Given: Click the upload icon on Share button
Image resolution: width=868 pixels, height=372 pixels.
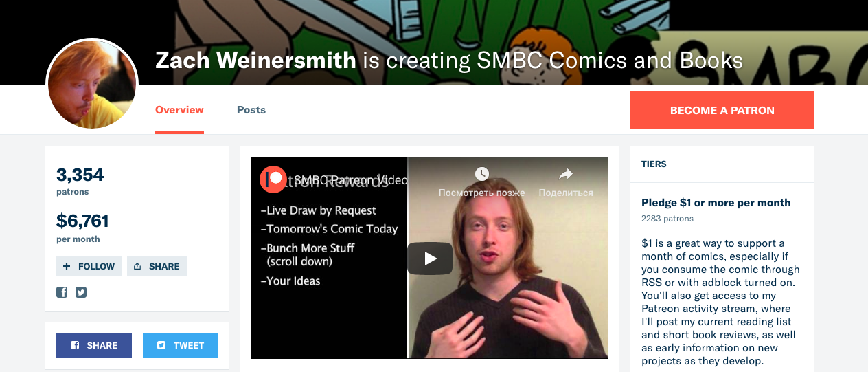Looking at the screenshot, I should coord(137,266).
